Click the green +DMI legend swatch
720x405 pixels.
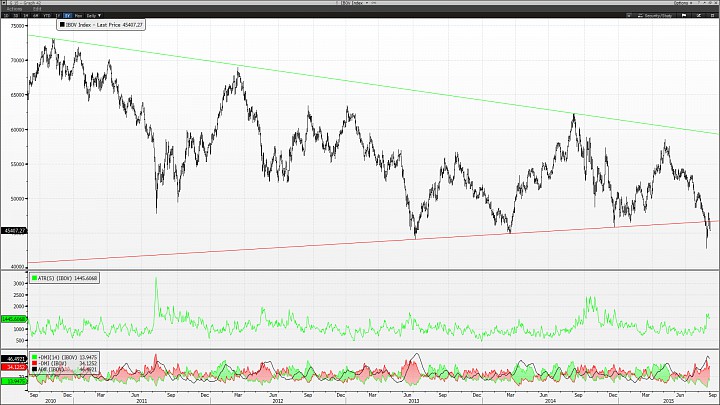(34, 357)
